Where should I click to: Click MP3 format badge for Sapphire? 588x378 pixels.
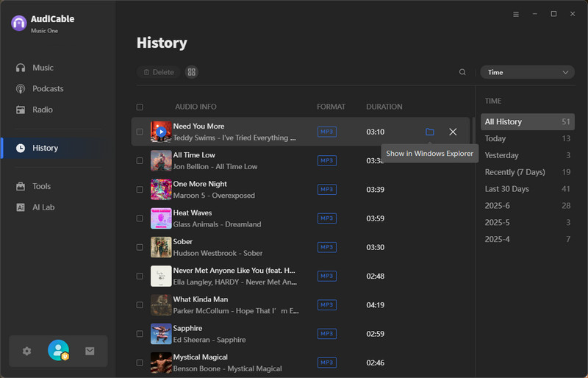[326, 334]
